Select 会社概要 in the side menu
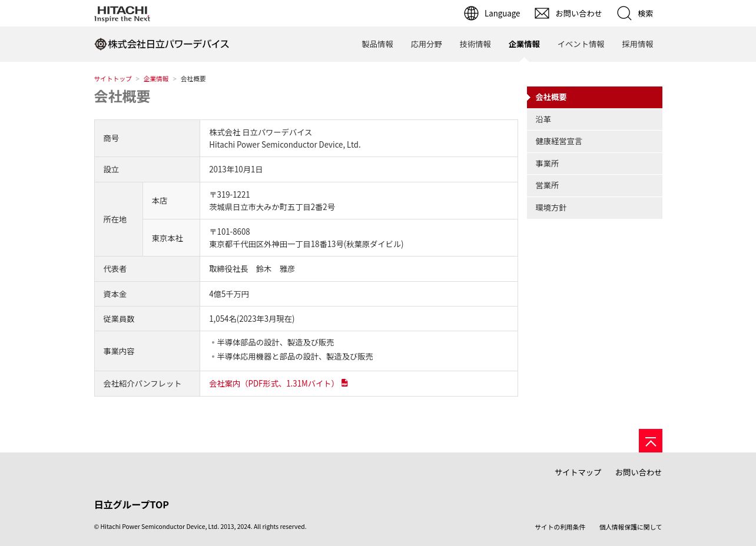756x546 pixels. 595,97
